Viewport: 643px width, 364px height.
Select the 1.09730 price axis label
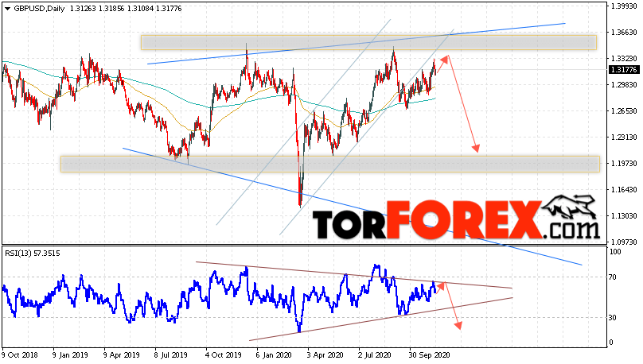pyautogui.click(x=624, y=242)
